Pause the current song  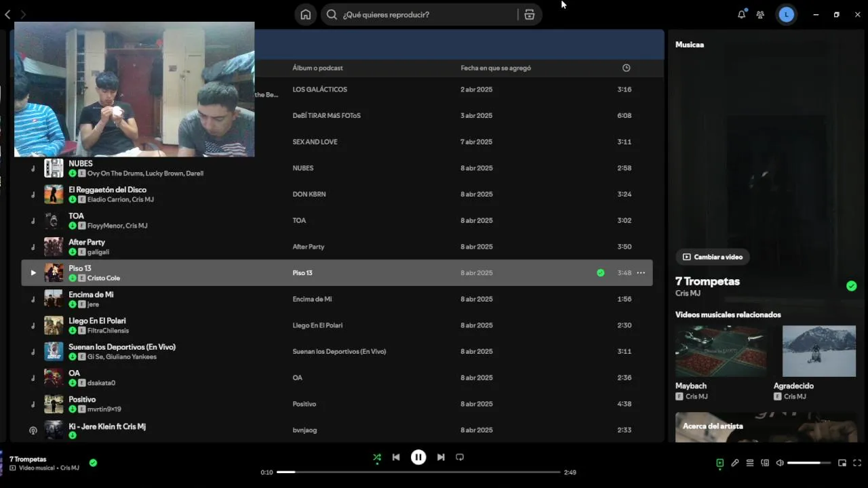tap(418, 457)
